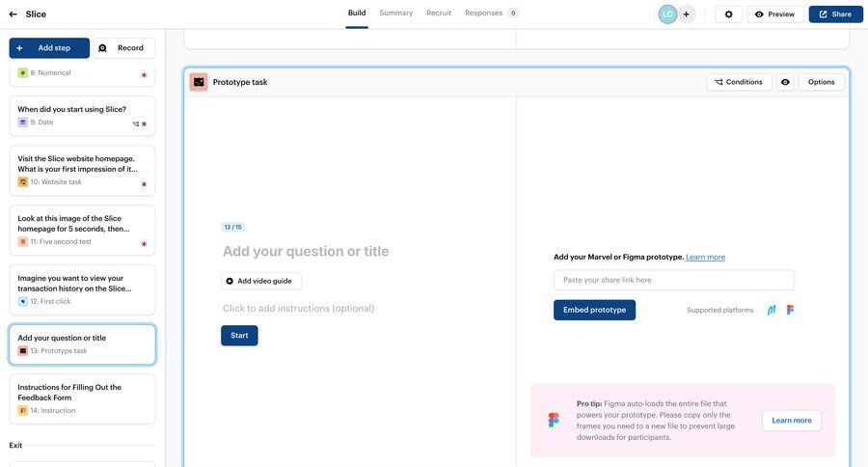The width and height of the screenshot is (868, 467).
Task: Click the Website task icon on step 10
Action: 23,182
